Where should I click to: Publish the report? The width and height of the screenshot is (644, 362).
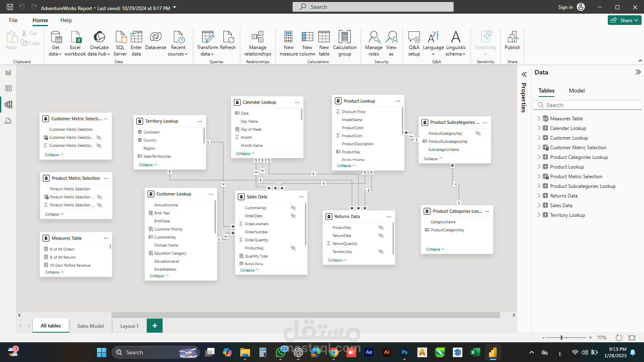tap(512, 40)
